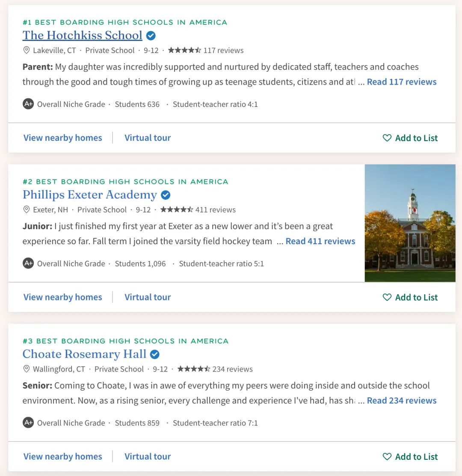Screen dimensions: 462x476
Task: Click 'Wallingford, CT' location text
Action: 59,369
